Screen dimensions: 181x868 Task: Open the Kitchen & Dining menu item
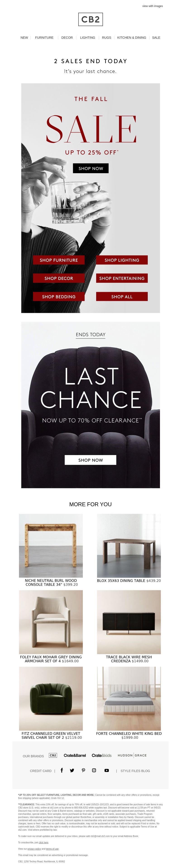[131, 38]
